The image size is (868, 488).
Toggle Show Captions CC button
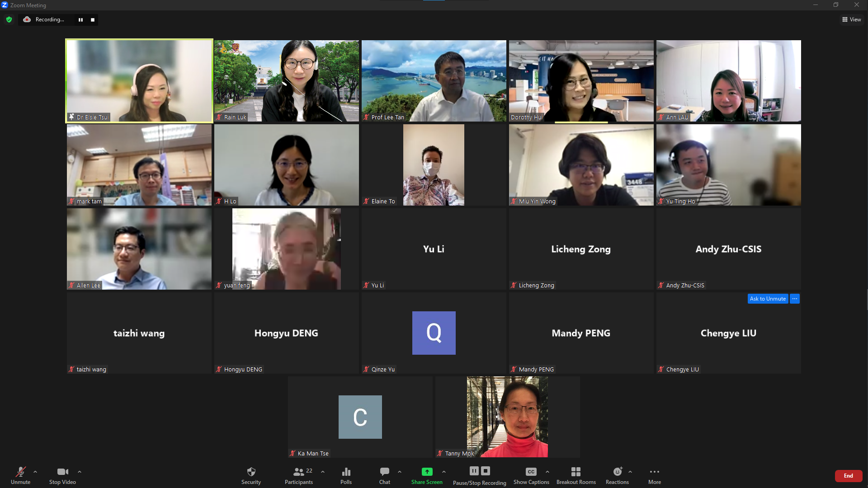coord(531,472)
